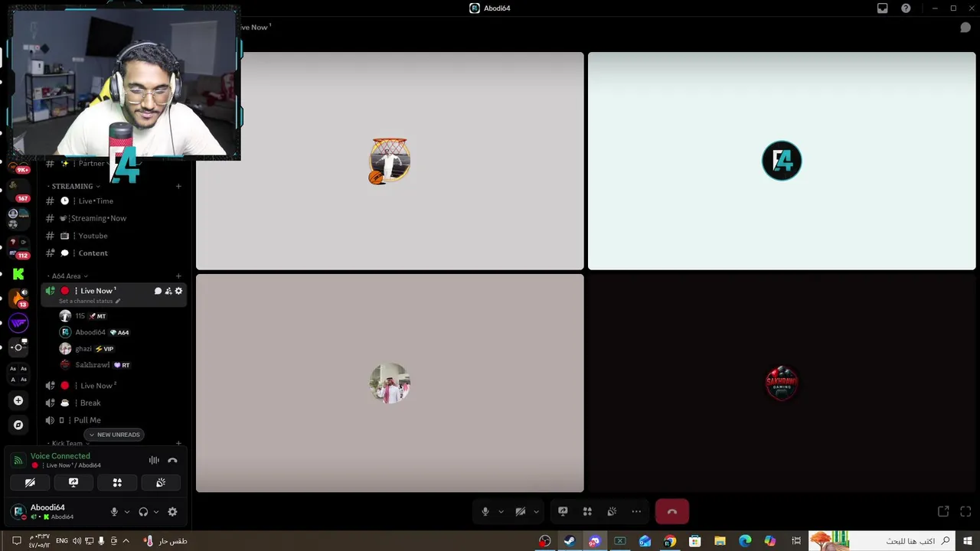
Task: Open soundboard from call control bar
Action: coord(612,511)
